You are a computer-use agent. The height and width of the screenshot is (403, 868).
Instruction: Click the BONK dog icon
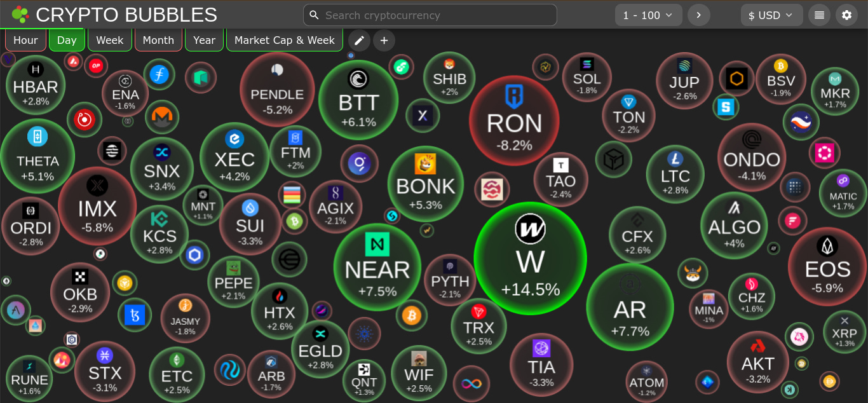pos(425,163)
